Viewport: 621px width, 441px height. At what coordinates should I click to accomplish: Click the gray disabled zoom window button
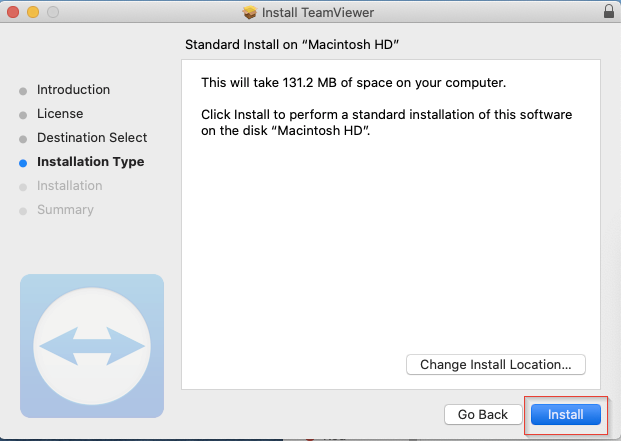click(x=52, y=13)
